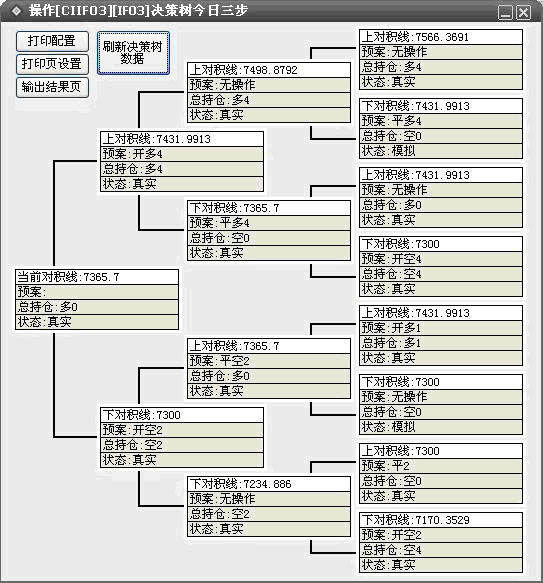Click 总持仓:空4 row under 下对积线:7300 leaf
543x583 pixels.
coord(441,274)
